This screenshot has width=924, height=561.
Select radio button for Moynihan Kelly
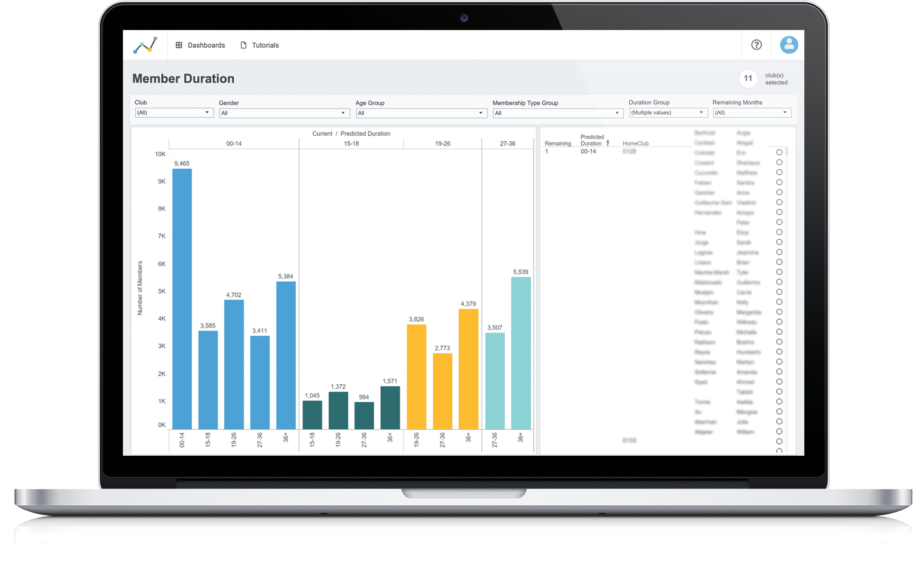(779, 302)
